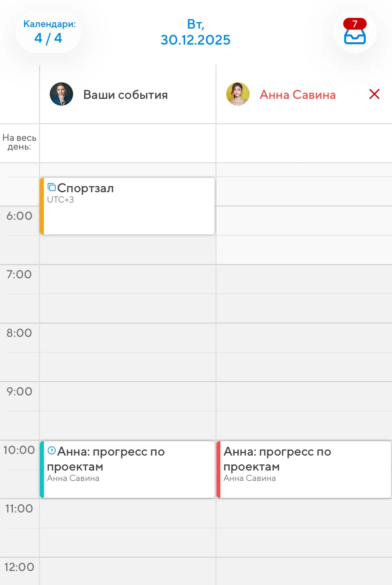Click the all-day slot for Анна Савина
Screen dimensions: 392x585
tap(304, 143)
